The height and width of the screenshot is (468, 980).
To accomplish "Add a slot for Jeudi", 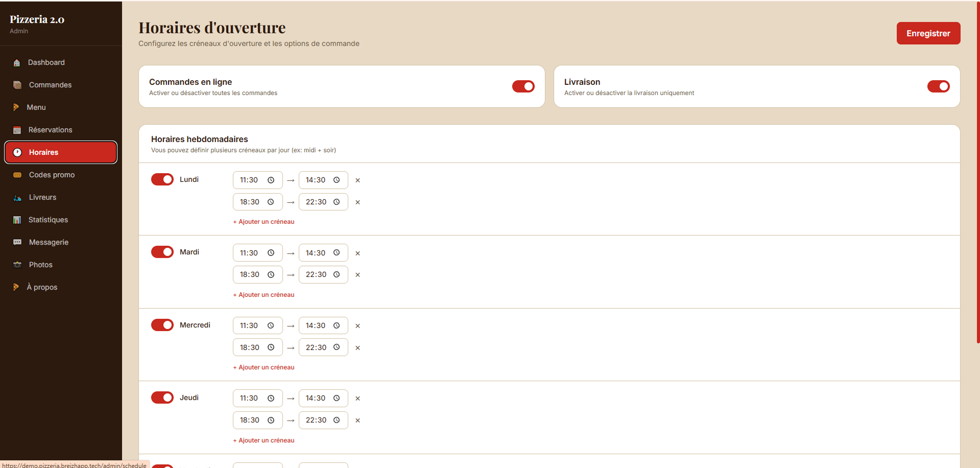I will (x=264, y=440).
